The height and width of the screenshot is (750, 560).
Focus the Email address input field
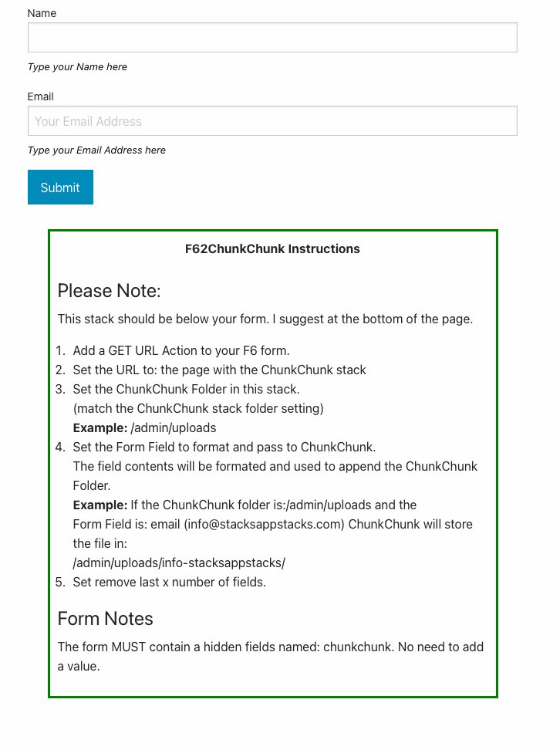272,121
